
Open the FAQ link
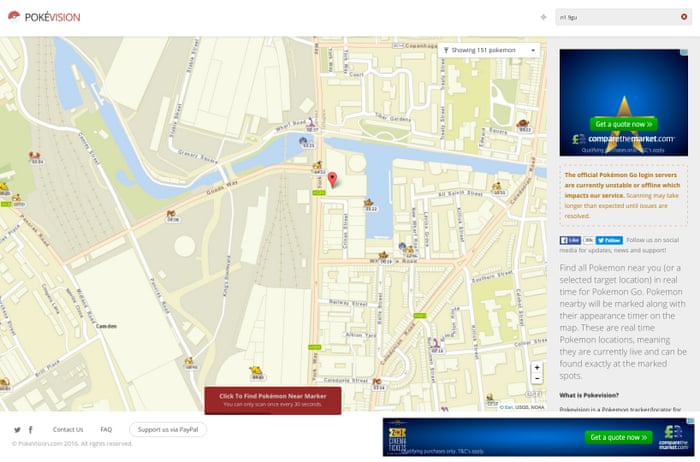click(106, 429)
